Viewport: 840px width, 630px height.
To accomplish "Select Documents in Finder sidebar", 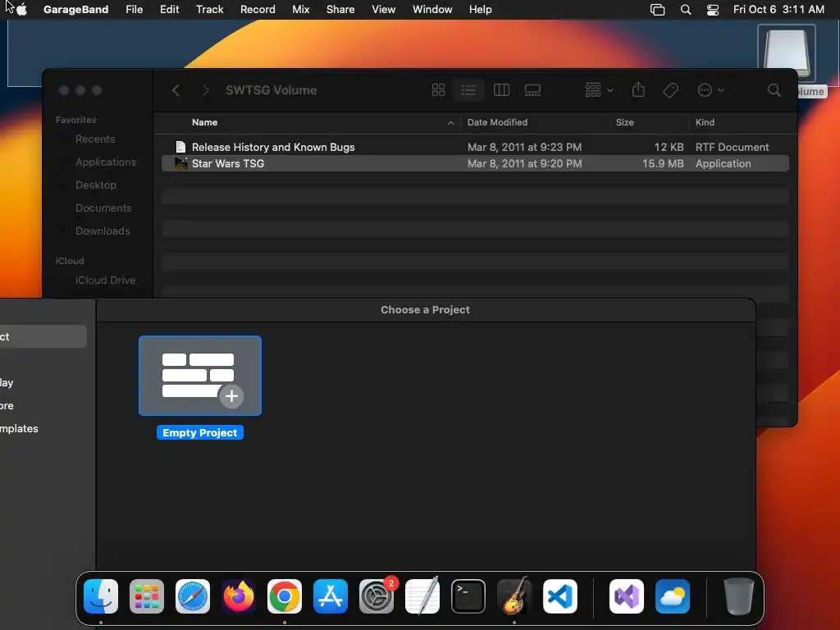I will tap(103, 208).
